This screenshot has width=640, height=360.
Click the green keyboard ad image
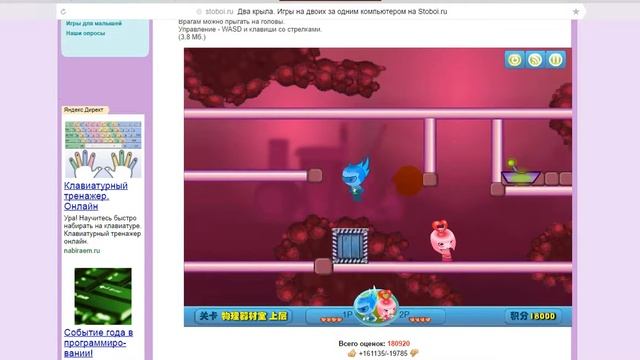[103, 296]
